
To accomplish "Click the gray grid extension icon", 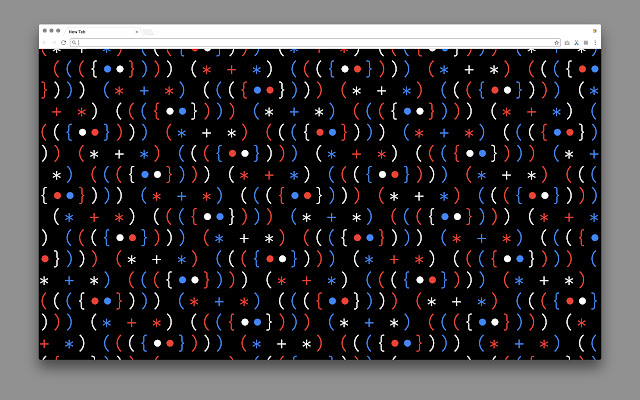I will [x=586, y=42].
